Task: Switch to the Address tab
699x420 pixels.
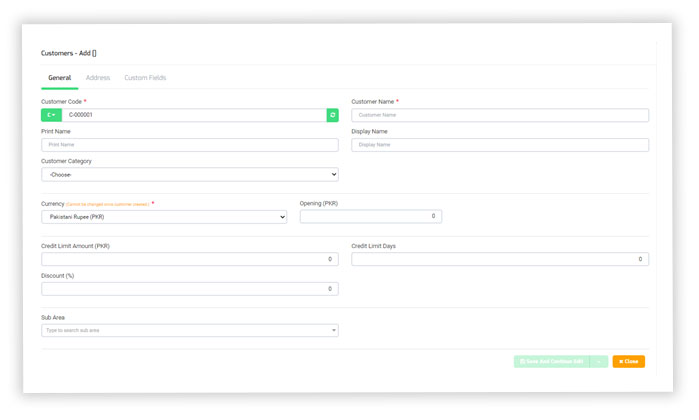Action: point(98,78)
